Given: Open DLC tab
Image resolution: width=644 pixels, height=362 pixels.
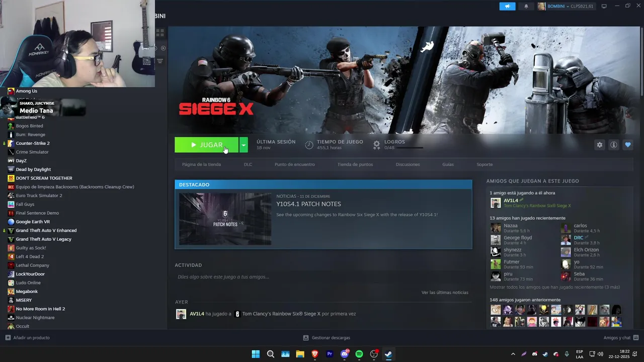Looking at the screenshot, I should pos(248,164).
